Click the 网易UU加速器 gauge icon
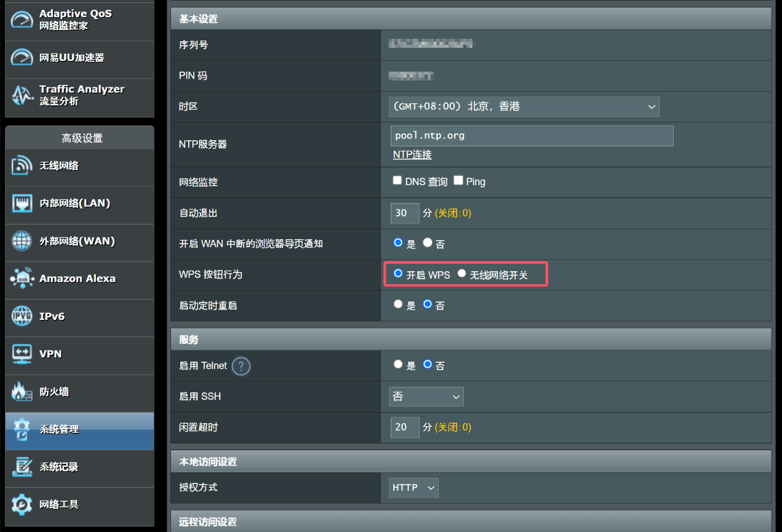The height and width of the screenshot is (532, 782). 22,57
